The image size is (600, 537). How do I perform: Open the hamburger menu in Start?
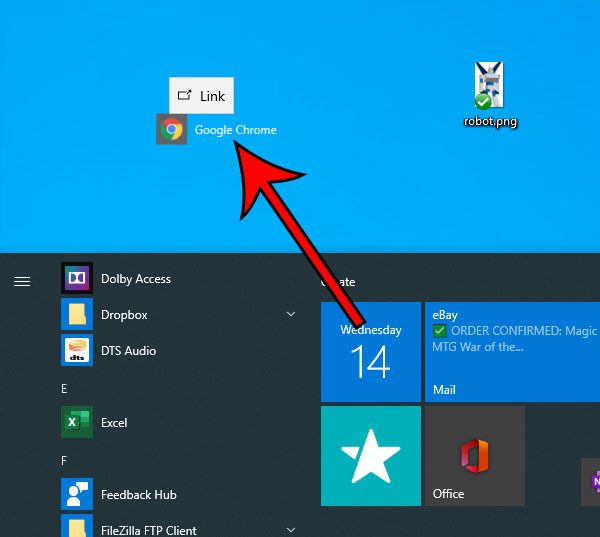(x=22, y=282)
